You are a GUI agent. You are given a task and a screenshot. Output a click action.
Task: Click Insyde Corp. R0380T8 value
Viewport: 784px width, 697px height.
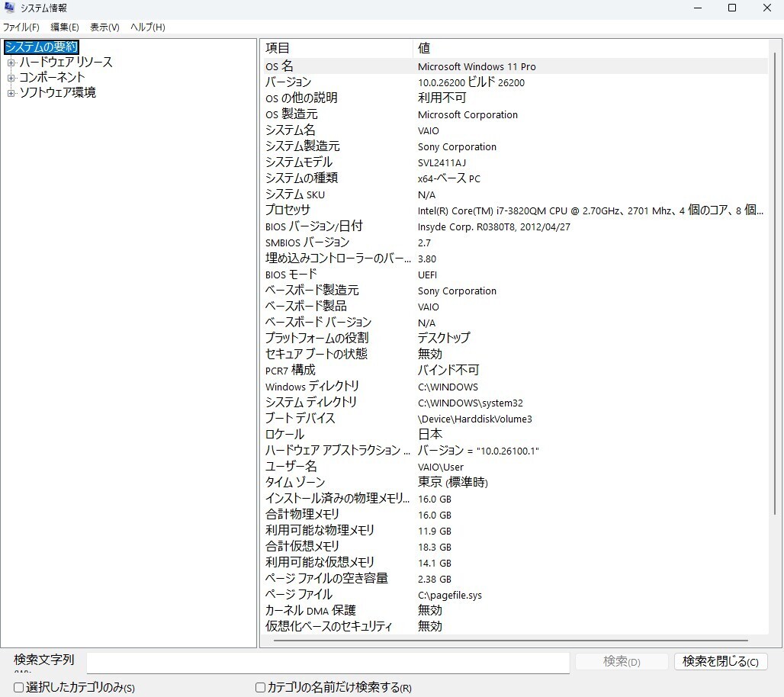pyautogui.click(x=494, y=226)
